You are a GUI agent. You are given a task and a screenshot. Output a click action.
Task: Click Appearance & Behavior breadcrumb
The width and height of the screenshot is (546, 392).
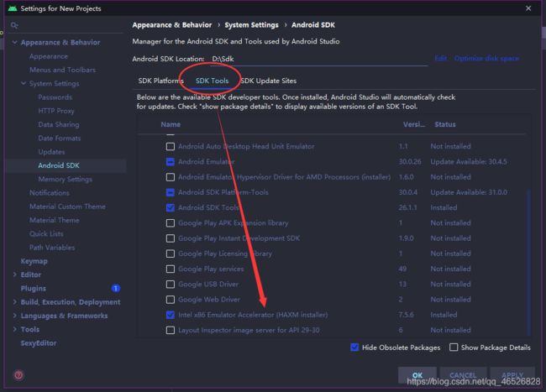pyautogui.click(x=172, y=25)
